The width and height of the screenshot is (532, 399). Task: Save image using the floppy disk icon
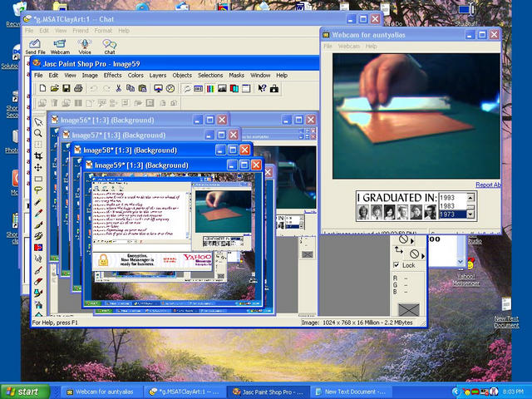coord(66,89)
